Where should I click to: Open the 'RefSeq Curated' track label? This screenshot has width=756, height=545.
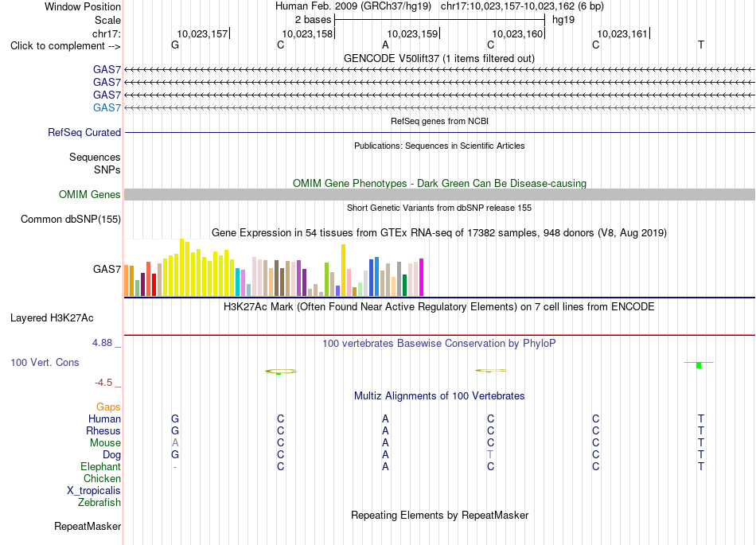tap(84, 133)
